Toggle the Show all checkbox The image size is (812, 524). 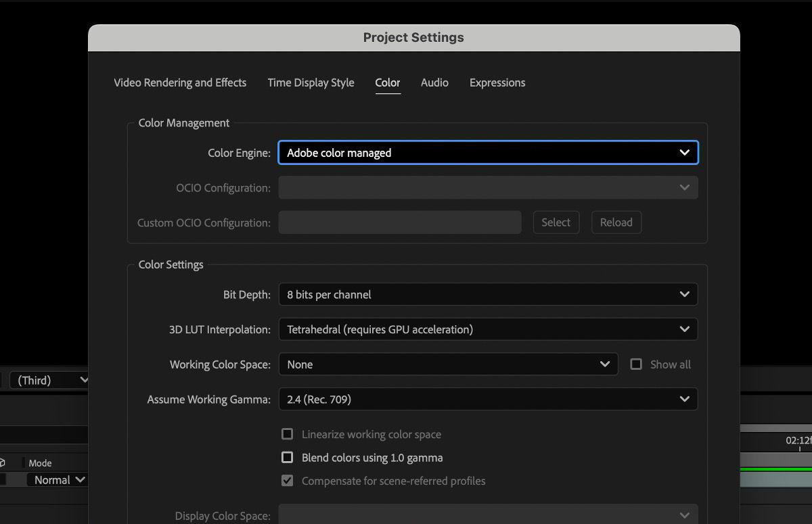636,364
